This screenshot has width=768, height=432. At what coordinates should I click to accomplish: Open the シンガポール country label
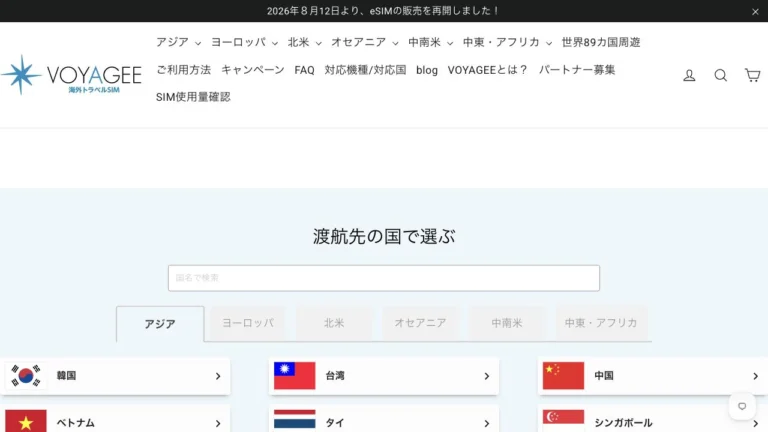623,423
